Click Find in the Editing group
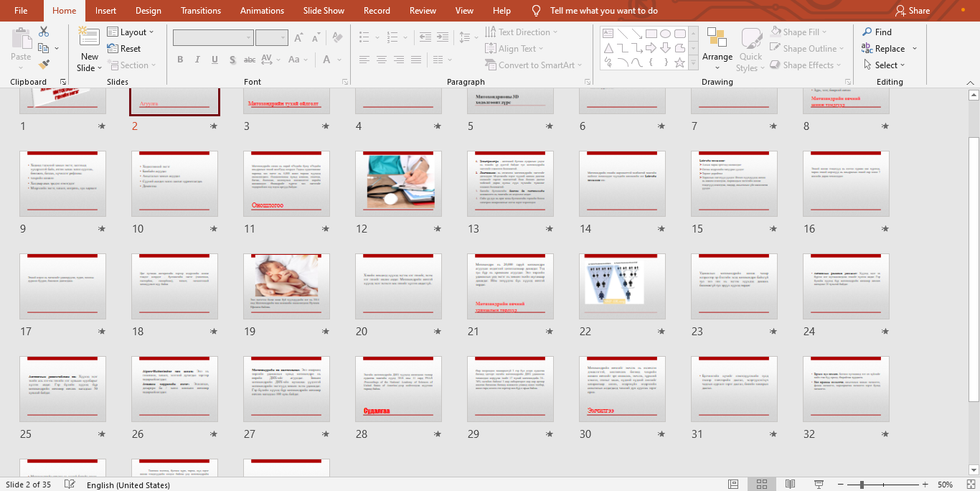 (877, 32)
